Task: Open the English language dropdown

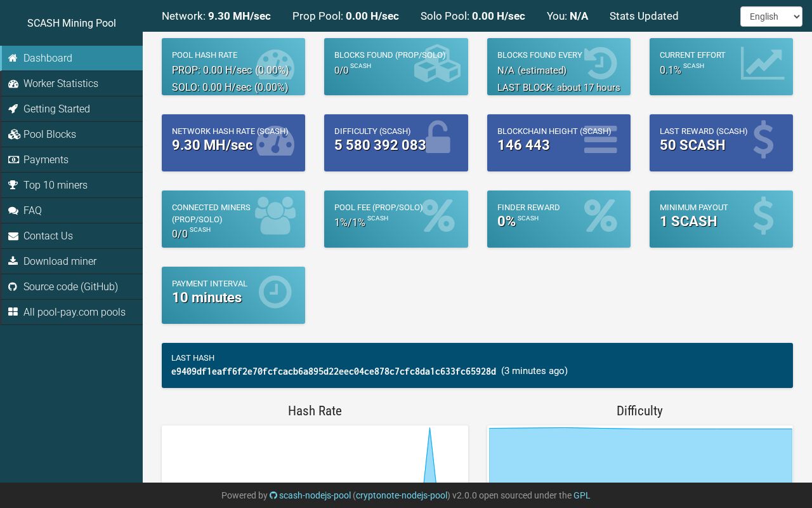Action: (x=771, y=17)
